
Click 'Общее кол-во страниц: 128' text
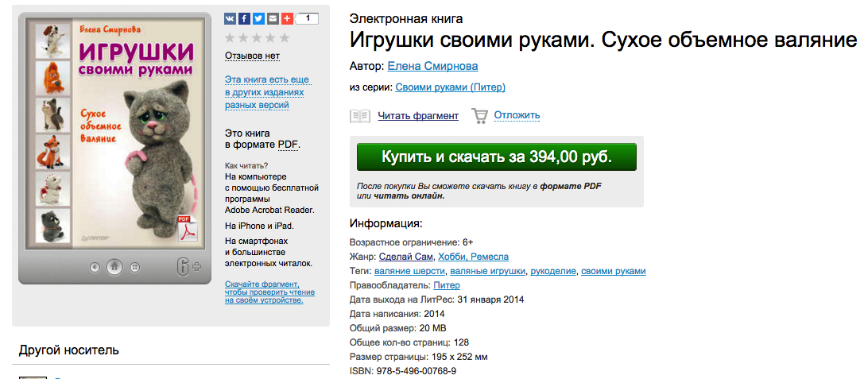[x=409, y=342]
